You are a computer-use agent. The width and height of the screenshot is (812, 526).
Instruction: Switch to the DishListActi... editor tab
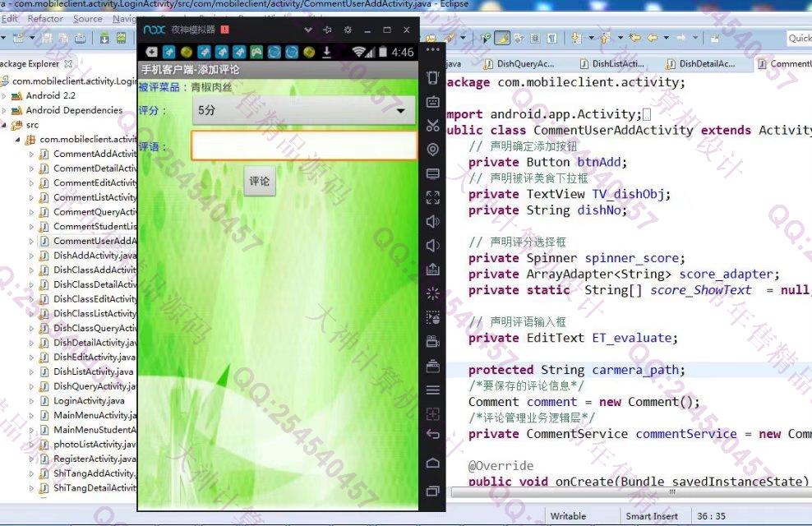(x=611, y=63)
